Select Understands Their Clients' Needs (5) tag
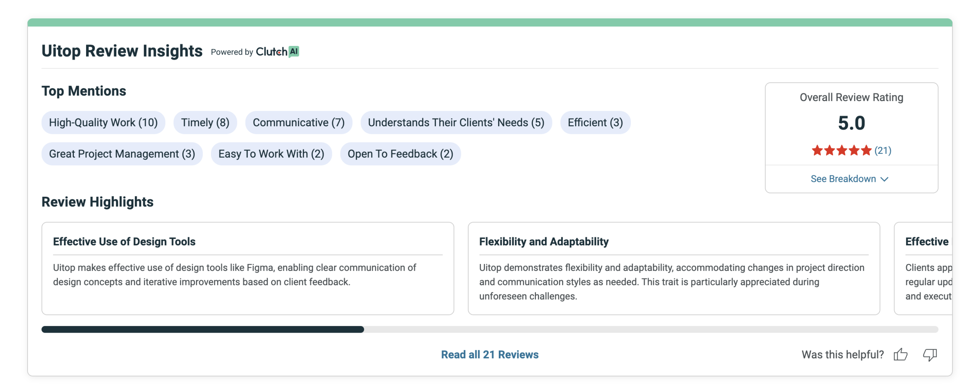 (x=456, y=122)
